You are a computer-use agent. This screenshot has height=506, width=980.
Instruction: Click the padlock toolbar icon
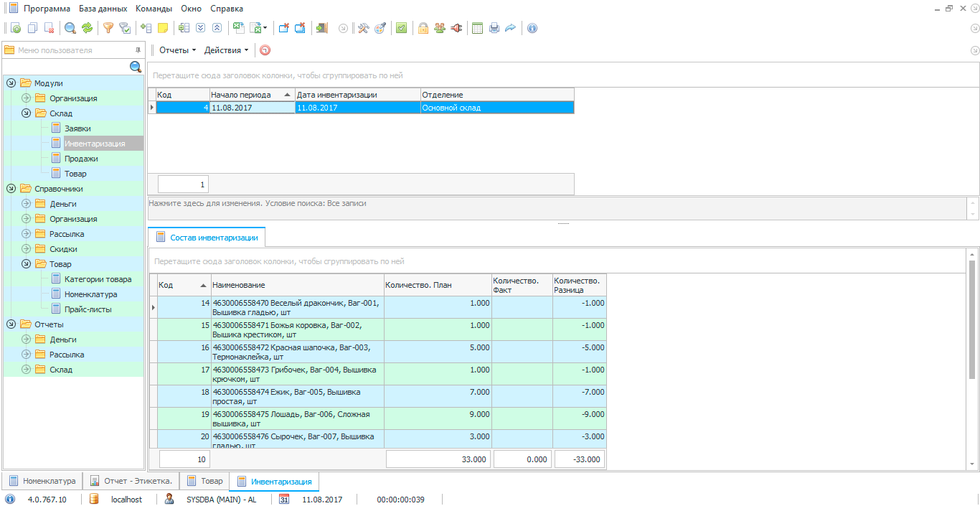(423, 28)
